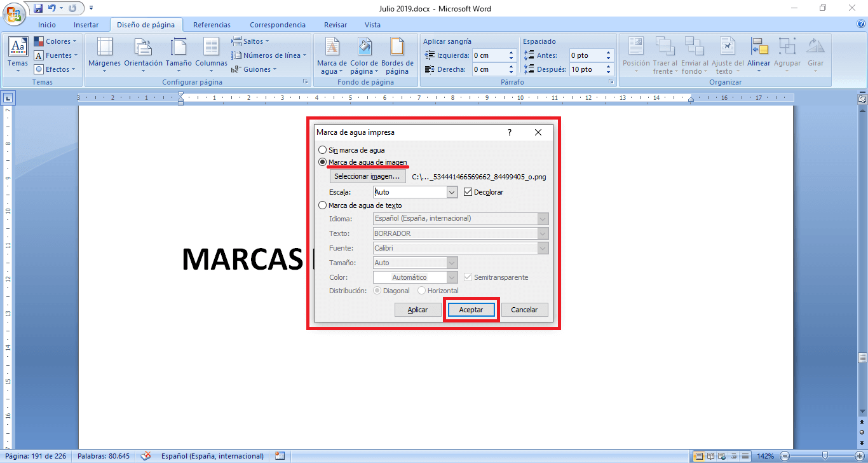Switch to the Correspondencia ribbon tab
868x463 pixels.
click(278, 25)
